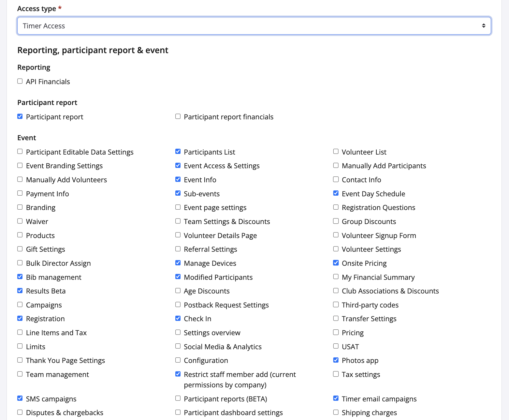Viewport: 509px width, 420px height.
Task: Uncheck Onsite Pricing
Action: (336, 263)
